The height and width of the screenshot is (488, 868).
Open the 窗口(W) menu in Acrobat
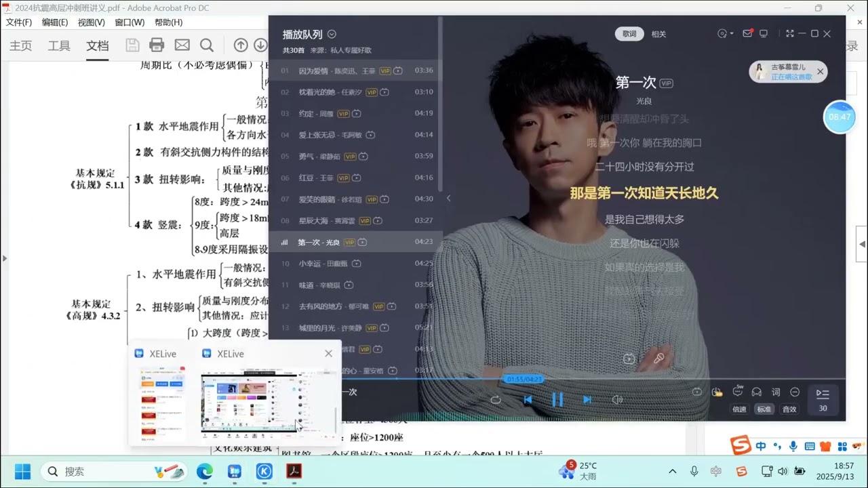(129, 22)
